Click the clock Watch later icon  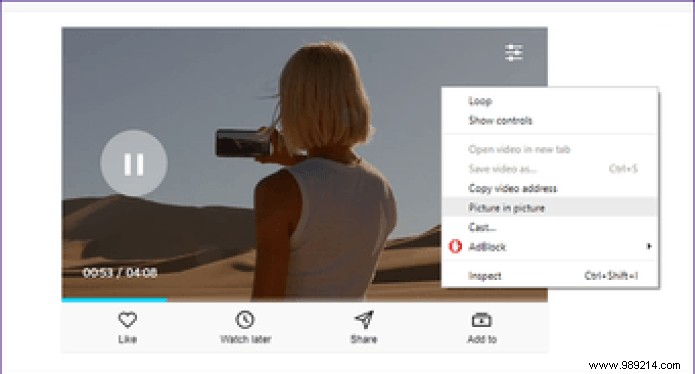tap(245, 319)
